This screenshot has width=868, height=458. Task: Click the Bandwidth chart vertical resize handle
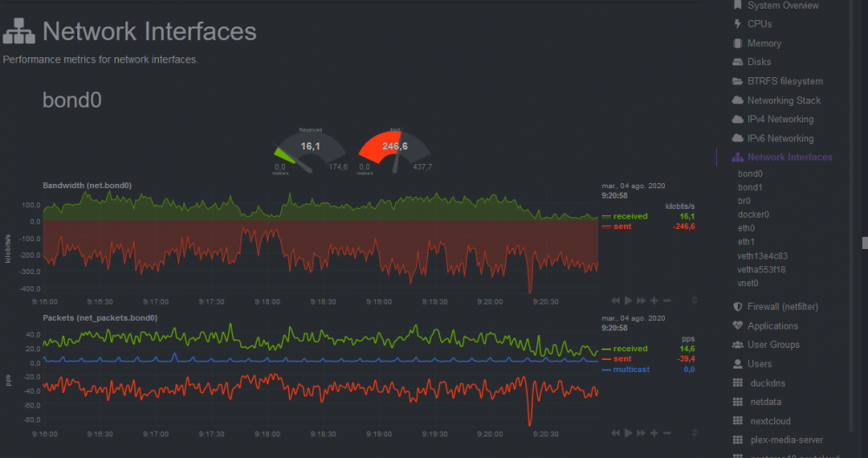694,300
